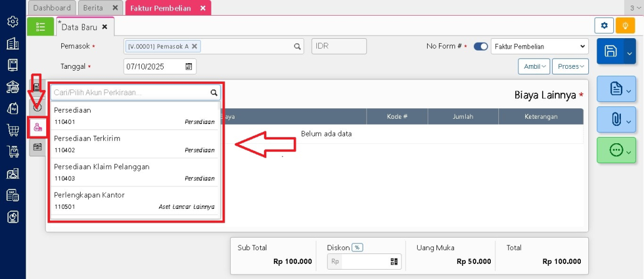Select Persediaan Terkirim account 110402

click(x=134, y=144)
